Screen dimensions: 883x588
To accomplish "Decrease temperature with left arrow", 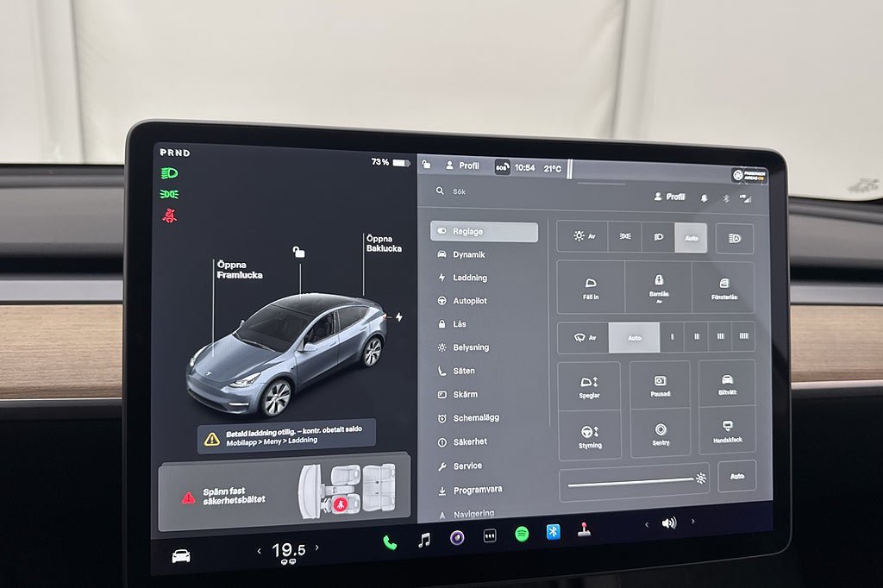I will click(x=259, y=550).
